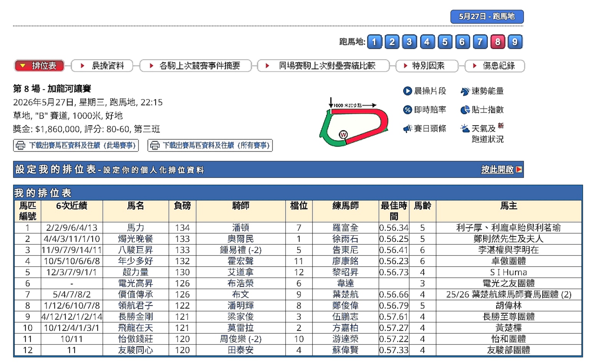
Task: Open the 天氣及跑道狀況 weather icon
Action: point(465,128)
